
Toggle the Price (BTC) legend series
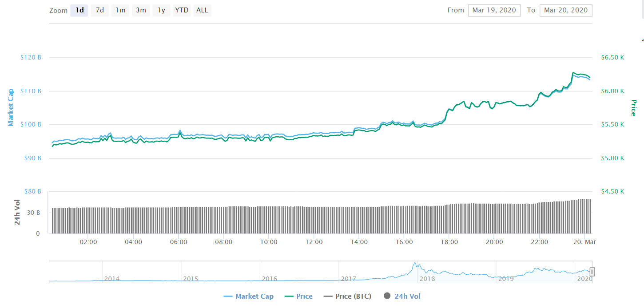coord(347,296)
